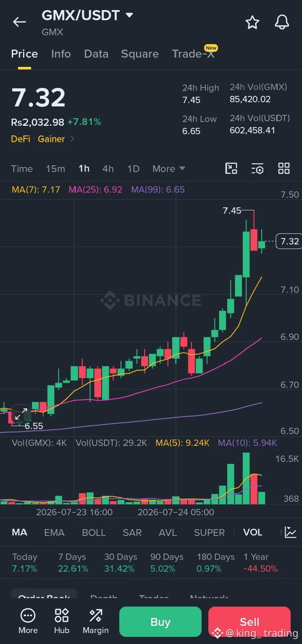Select the 1h chart interval

tap(84, 169)
